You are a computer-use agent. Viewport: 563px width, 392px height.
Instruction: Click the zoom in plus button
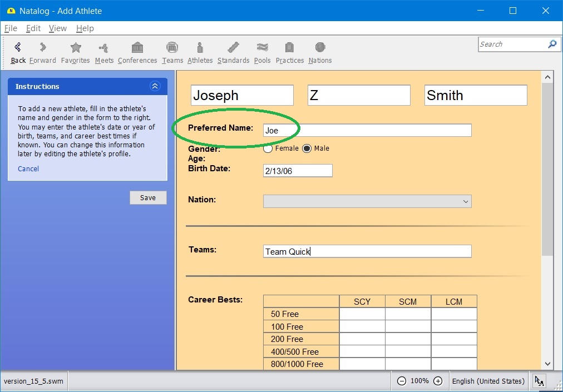[x=438, y=381]
